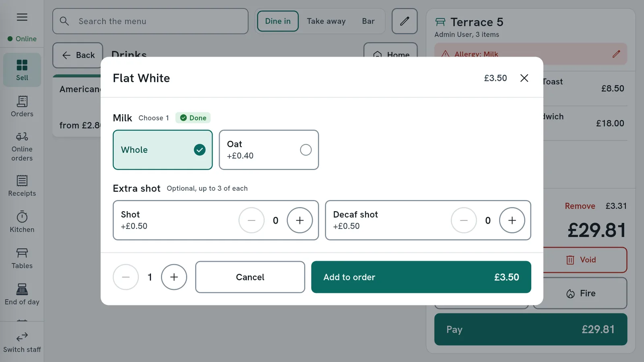View Receipts from the sidebar
This screenshot has width=644, height=362.
point(22,186)
